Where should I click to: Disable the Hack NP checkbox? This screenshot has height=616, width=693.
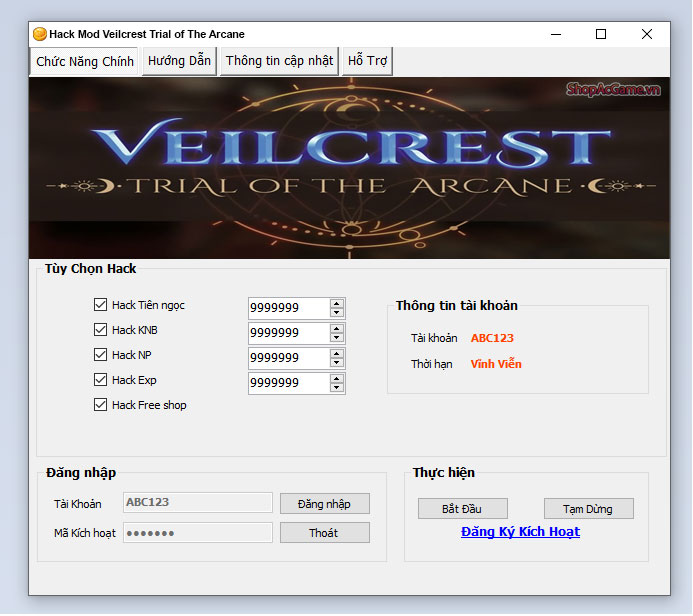pos(100,354)
